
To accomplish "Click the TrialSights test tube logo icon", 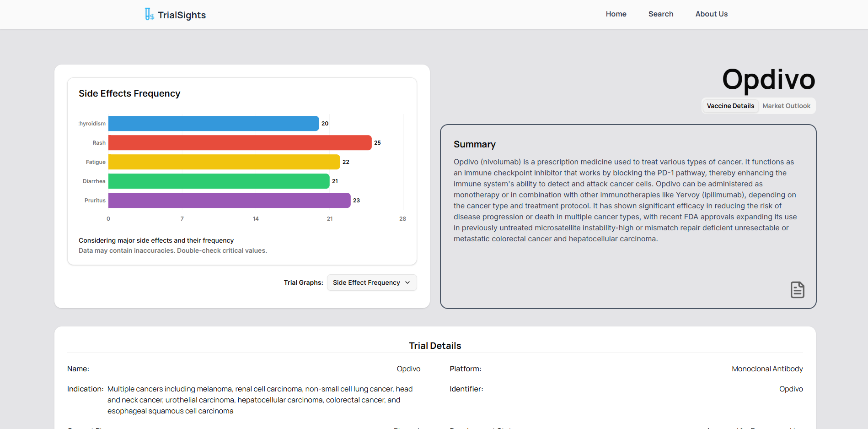I will point(150,14).
